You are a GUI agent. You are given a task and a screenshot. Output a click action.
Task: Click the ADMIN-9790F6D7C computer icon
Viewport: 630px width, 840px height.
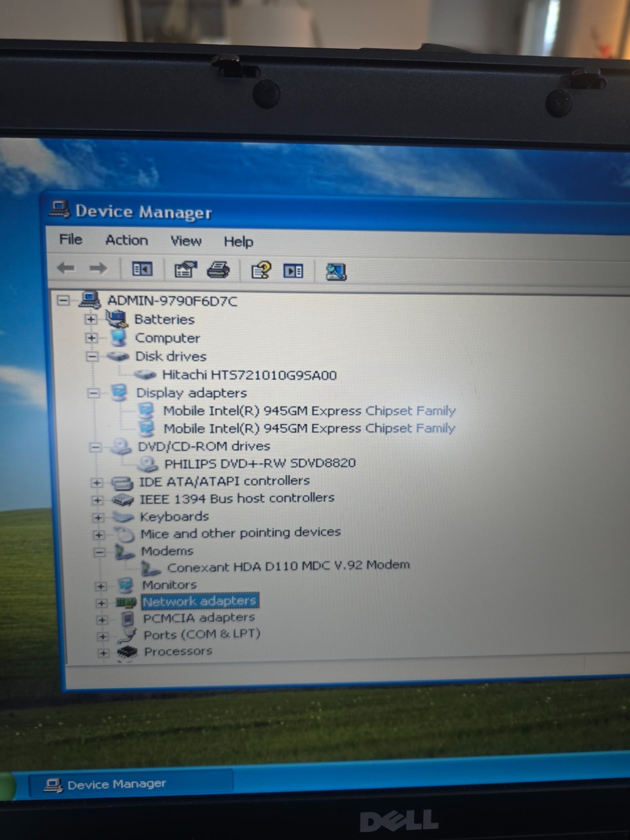(x=90, y=300)
